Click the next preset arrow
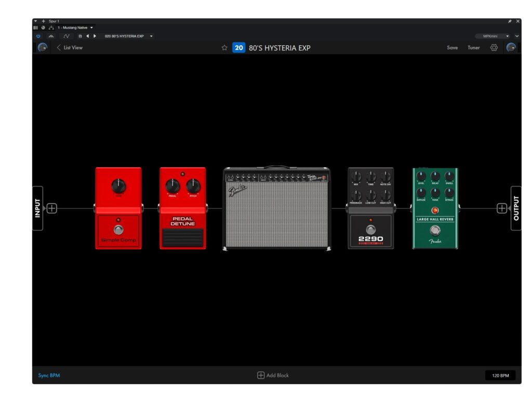Viewport: 532px width, 397px height. coord(95,36)
